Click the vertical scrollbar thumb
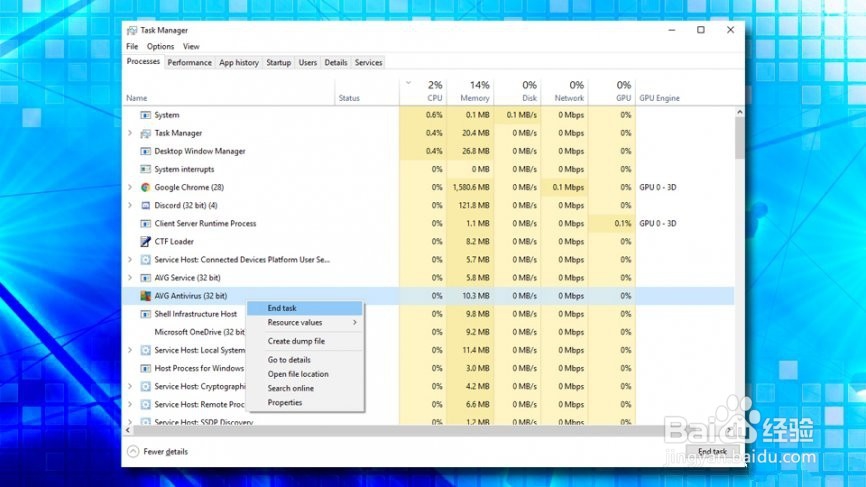The image size is (866, 487). point(740,138)
